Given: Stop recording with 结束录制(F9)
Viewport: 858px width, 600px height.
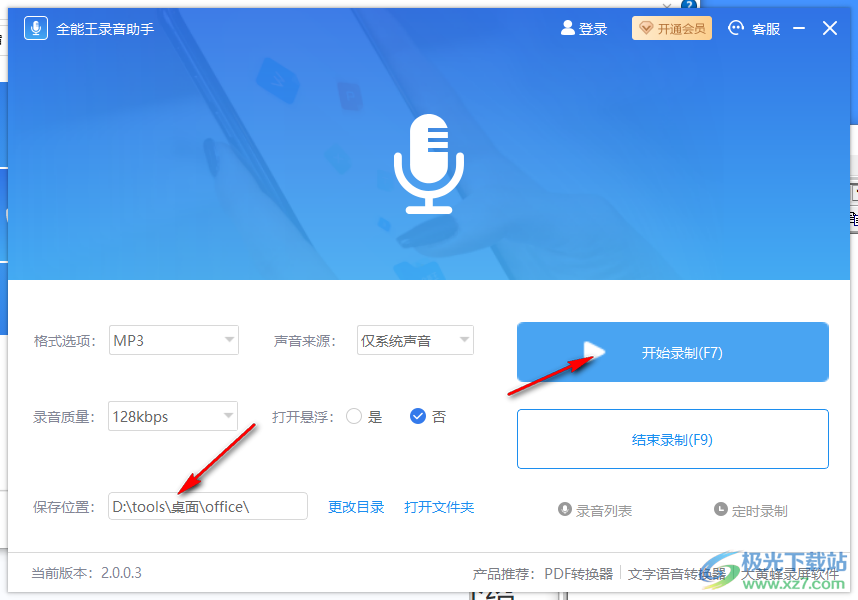Looking at the screenshot, I should (672, 439).
